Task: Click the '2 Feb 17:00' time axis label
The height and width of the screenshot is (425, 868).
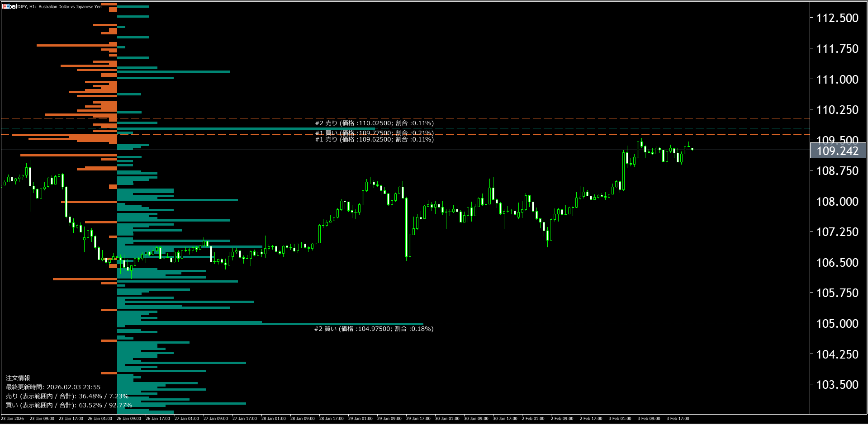Action: (x=591, y=419)
